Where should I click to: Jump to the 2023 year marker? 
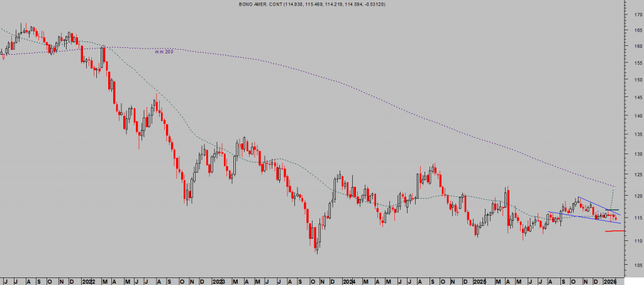pyautogui.click(x=218, y=279)
